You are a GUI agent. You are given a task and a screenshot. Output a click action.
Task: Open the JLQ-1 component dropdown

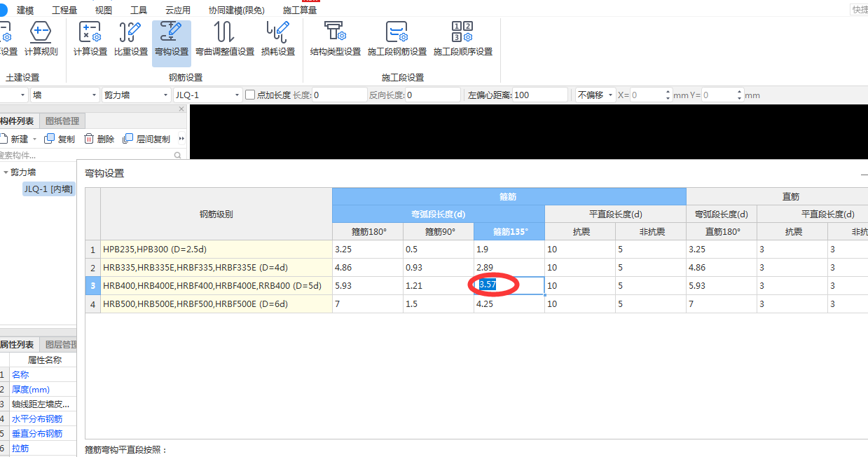(x=208, y=95)
